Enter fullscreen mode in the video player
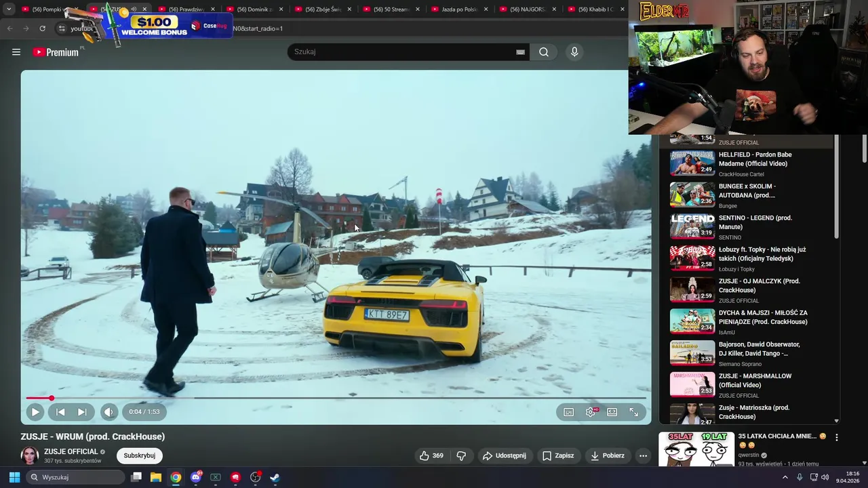 (x=634, y=411)
